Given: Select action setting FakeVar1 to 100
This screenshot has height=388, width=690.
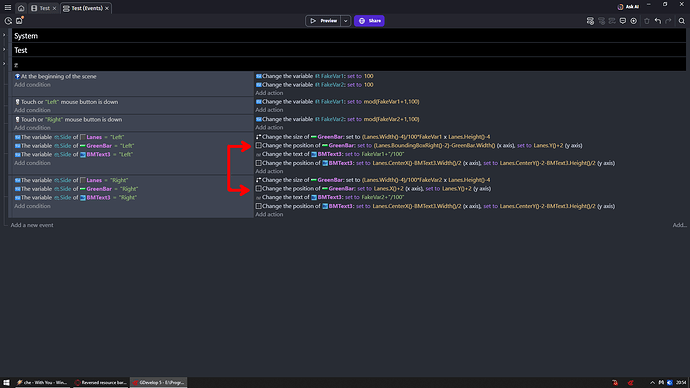Looking at the screenshot, I should click(315, 76).
